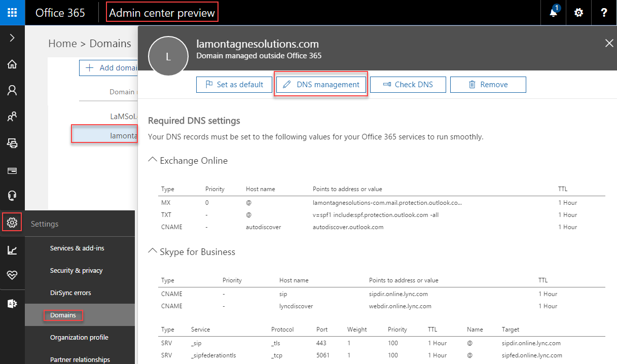Open Users icon in sidebar
617x364 pixels.
pos(12,91)
